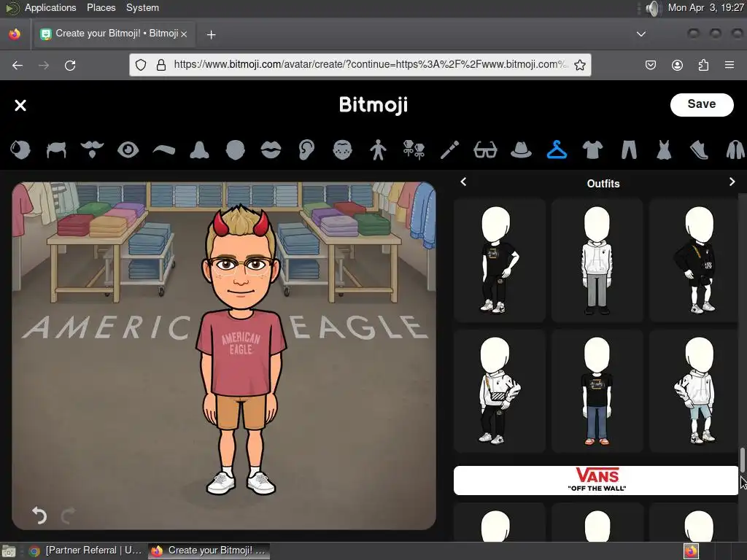Choose white hoodie with grey pants outfit
This screenshot has height=560, width=747.
(597, 260)
